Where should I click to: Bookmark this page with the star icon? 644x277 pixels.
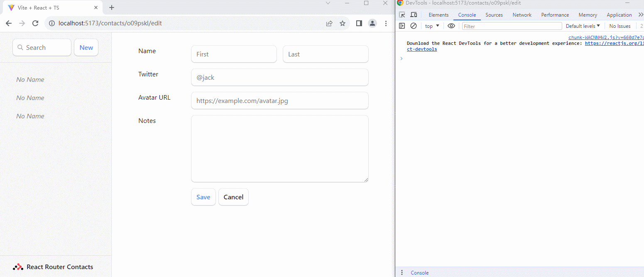pos(343,23)
